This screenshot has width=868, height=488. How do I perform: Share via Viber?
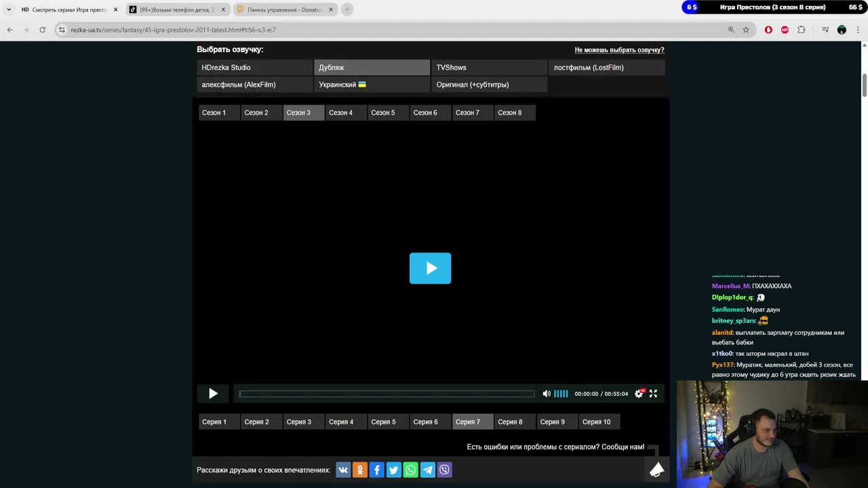pyautogui.click(x=445, y=470)
